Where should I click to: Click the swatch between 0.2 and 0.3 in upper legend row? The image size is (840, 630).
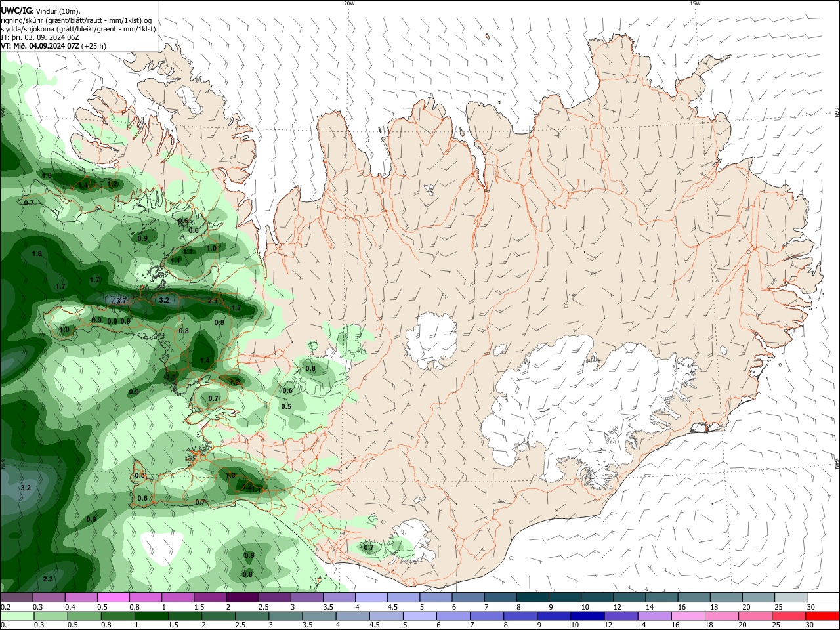16,598
